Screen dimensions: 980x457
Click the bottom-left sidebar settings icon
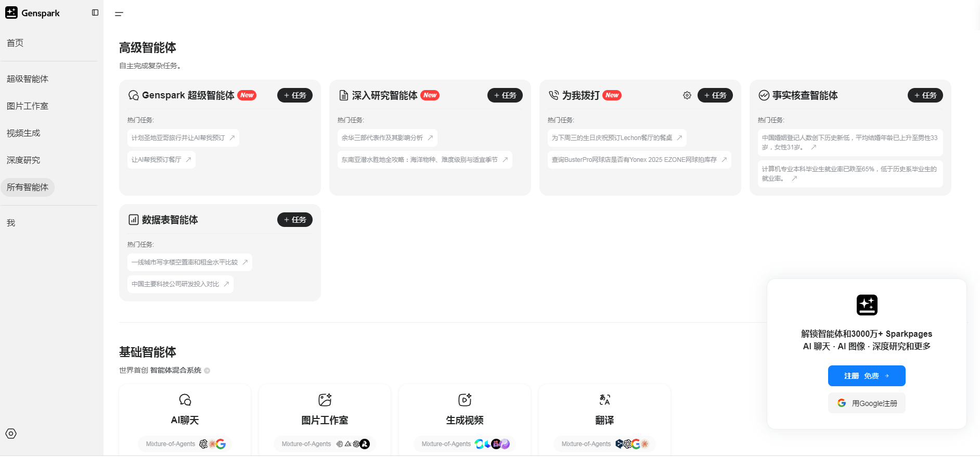pyautogui.click(x=11, y=434)
